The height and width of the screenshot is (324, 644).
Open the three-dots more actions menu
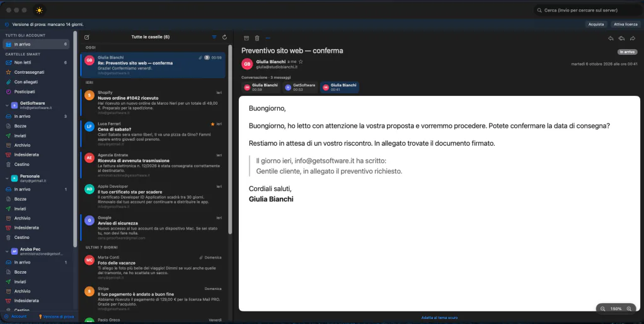[268, 38]
